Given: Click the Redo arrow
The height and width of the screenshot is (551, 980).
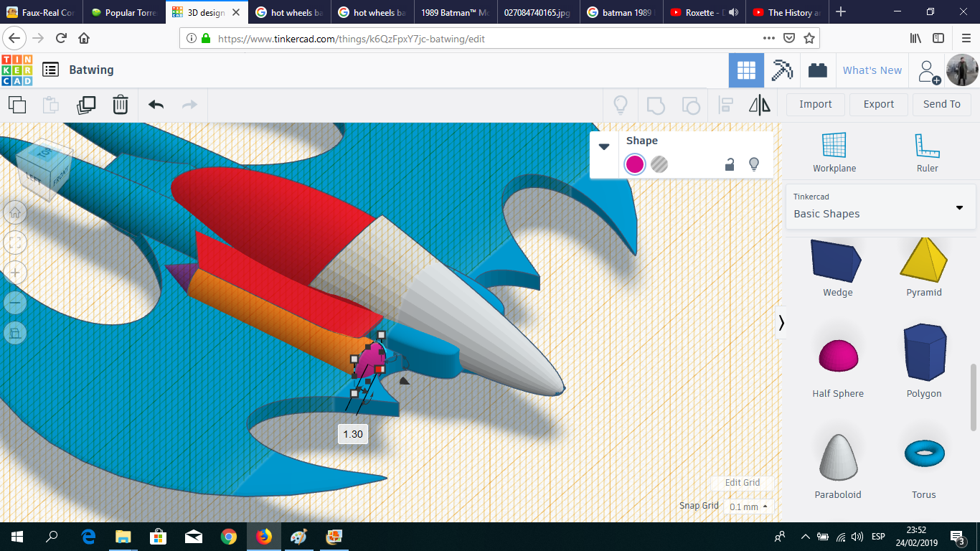Looking at the screenshot, I should [x=189, y=105].
